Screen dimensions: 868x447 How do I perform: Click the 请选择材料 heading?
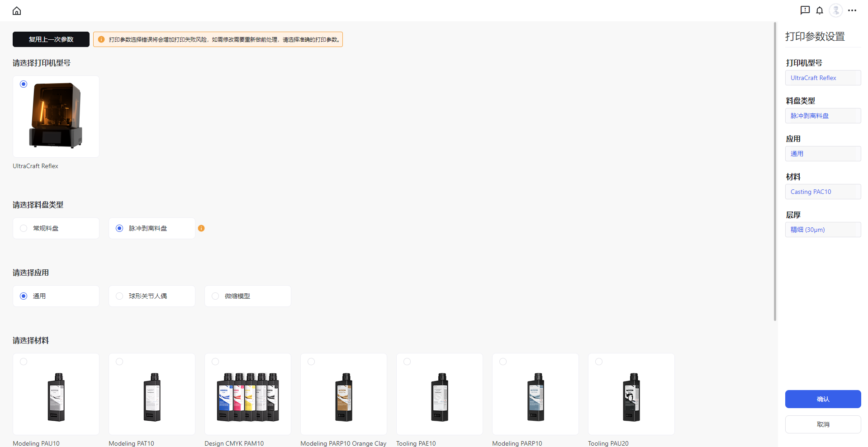tap(31, 340)
